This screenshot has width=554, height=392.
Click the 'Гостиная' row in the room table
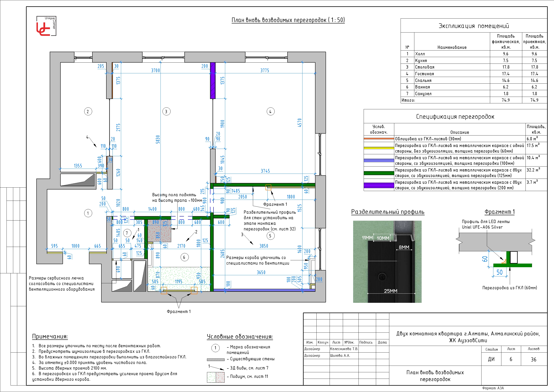(425, 74)
